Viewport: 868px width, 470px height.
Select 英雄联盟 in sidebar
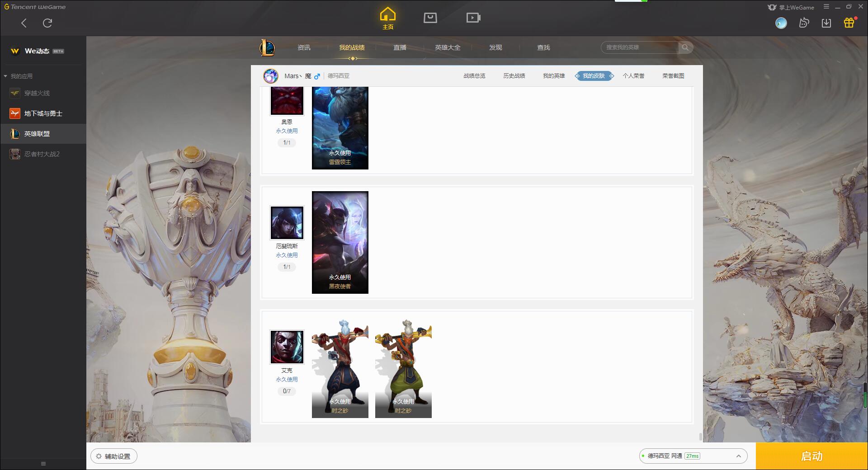point(43,134)
